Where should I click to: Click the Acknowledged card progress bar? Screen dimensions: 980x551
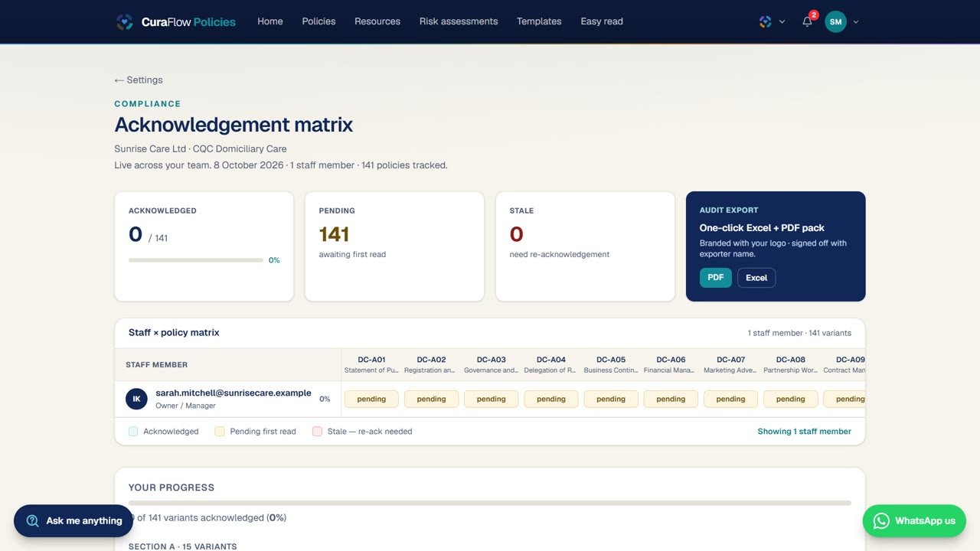(x=196, y=260)
